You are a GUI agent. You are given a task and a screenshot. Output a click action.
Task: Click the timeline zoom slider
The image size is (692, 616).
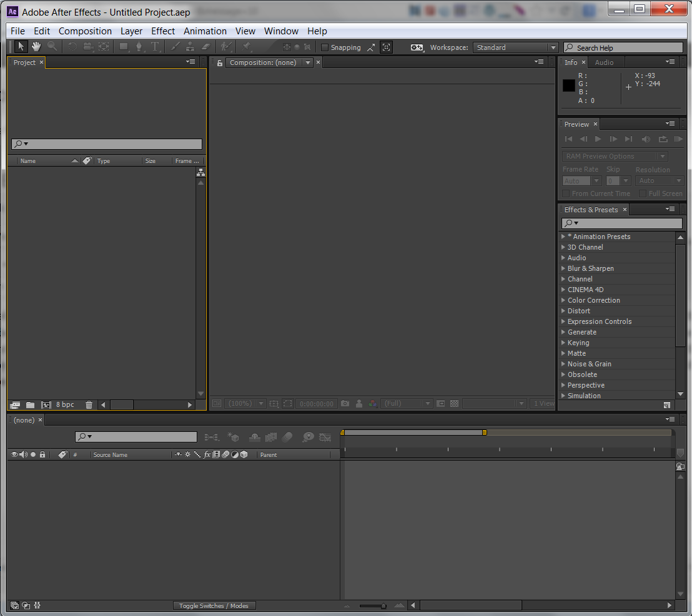tap(373, 606)
